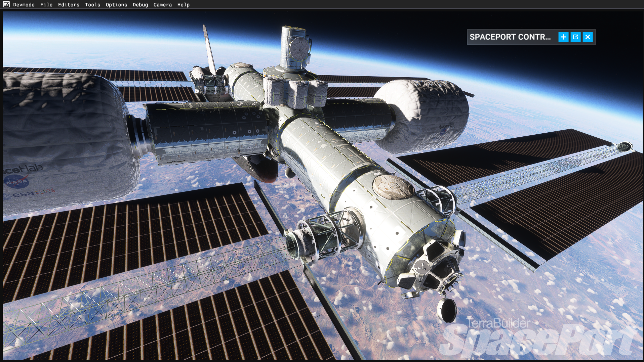Open the Help menu

tap(183, 5)
